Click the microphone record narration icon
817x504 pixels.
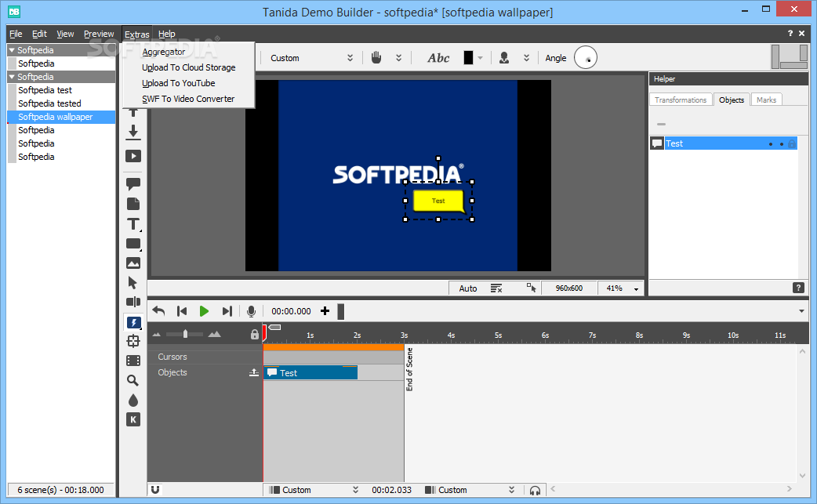(x=251, y=311)
